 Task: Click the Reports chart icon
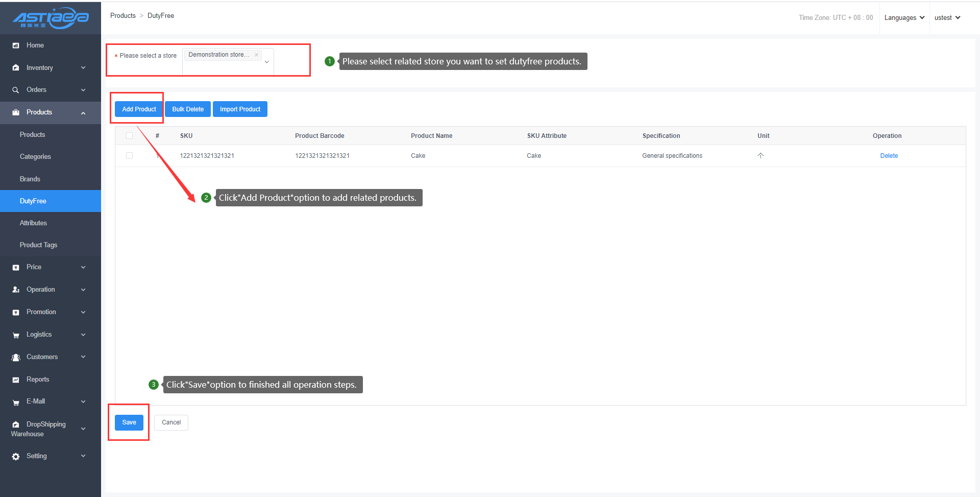tap(16, 380)
